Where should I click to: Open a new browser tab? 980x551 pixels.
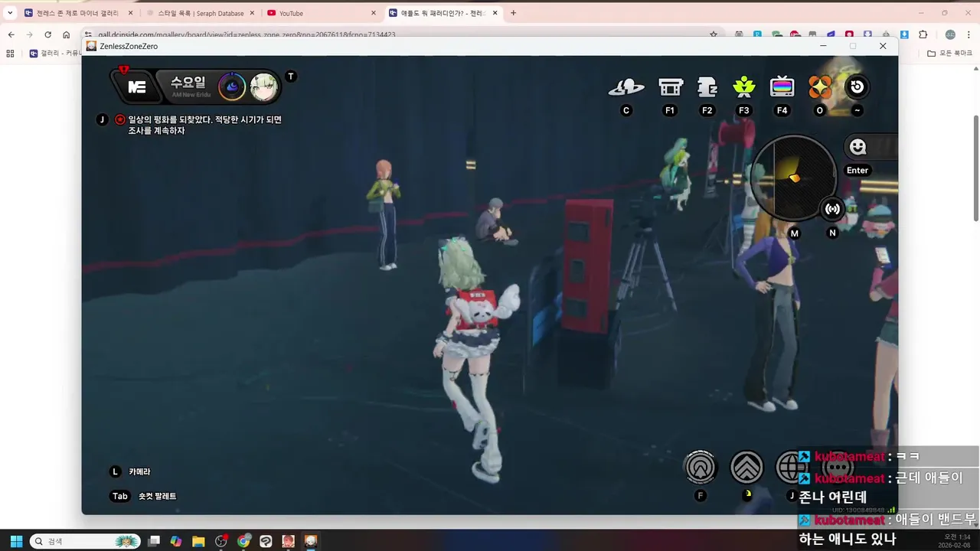click(x=513, y=13)
